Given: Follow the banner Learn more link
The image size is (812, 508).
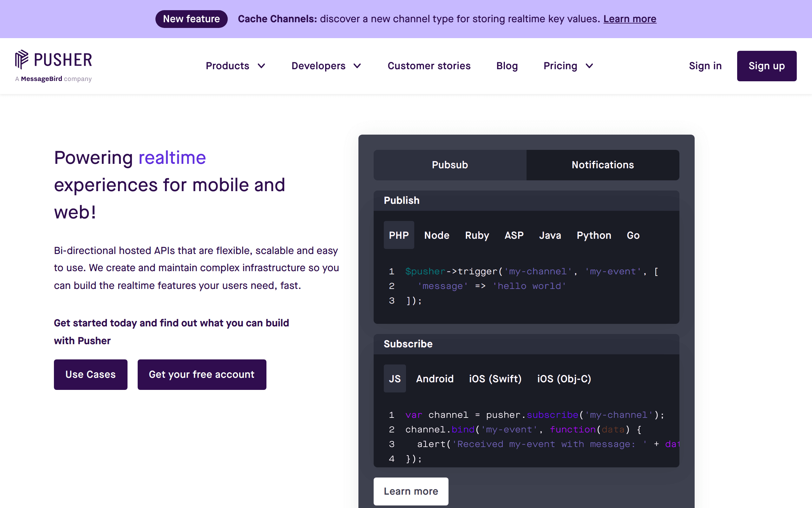Looking at the screenshot, I should (x=630, y=19).
